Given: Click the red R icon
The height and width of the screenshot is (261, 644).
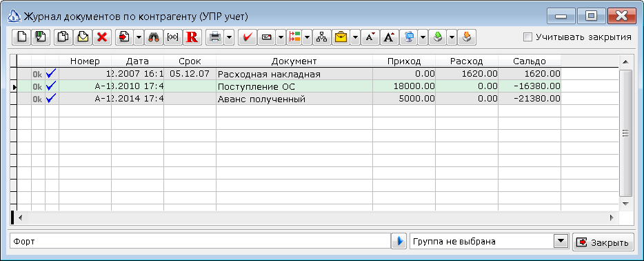Looking at the screenshot, I should point(192,37).
